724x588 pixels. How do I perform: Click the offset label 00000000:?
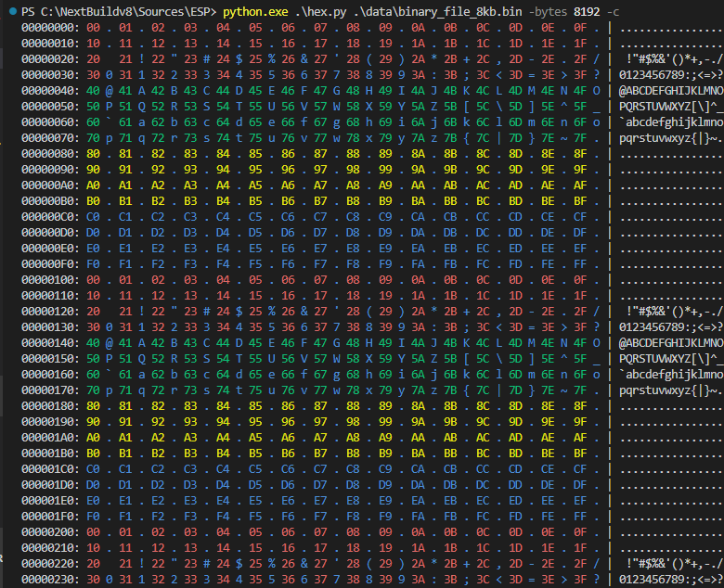tap(50, 28)
